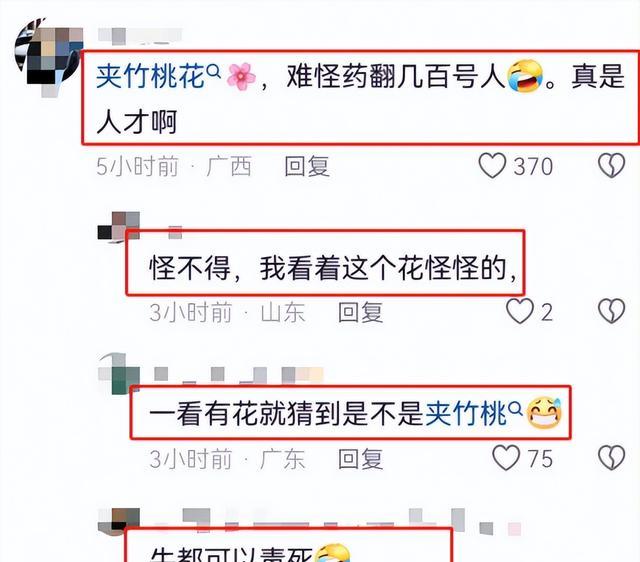
Task: Open top commenter's pixelated avatar
Action: [48, 55]
